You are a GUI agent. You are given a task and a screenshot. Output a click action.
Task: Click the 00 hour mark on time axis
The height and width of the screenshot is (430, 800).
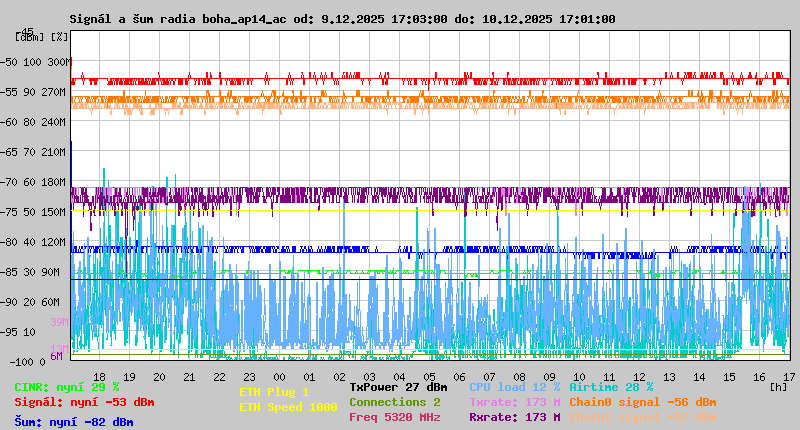click(x=280, y=376)
